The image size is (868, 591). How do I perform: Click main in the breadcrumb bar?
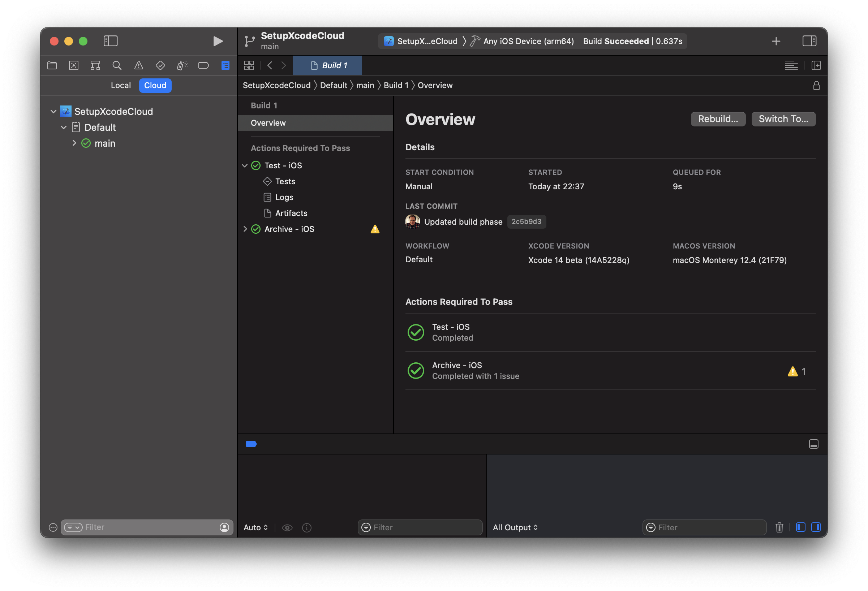click(365, 86)
